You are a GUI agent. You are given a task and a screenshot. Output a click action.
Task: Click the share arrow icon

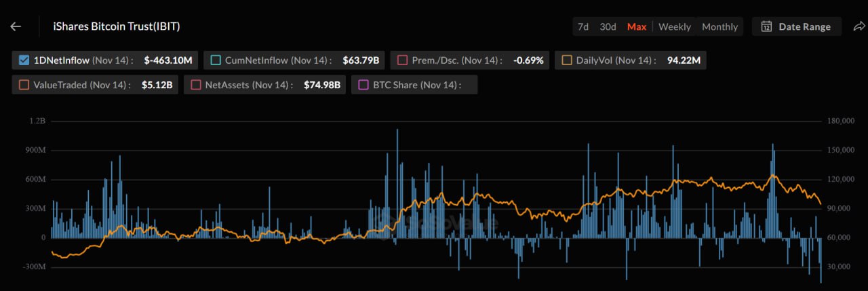[859, 26]
